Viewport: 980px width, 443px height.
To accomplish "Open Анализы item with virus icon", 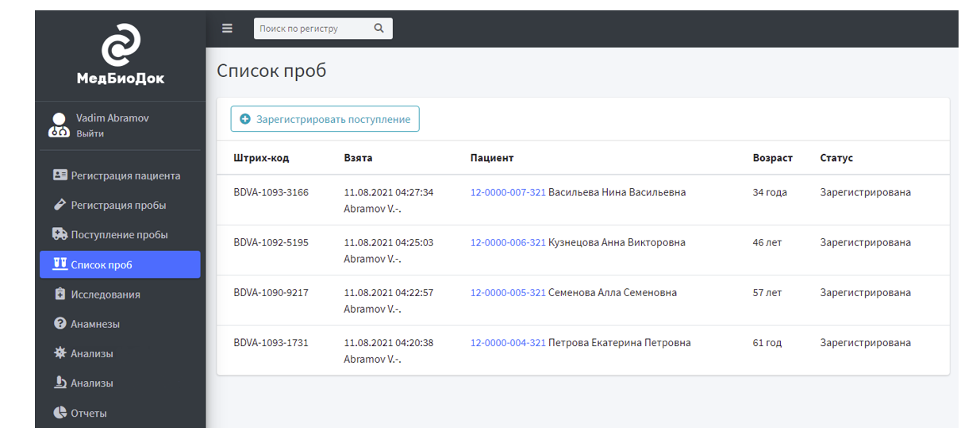I will tap(92, 353).
